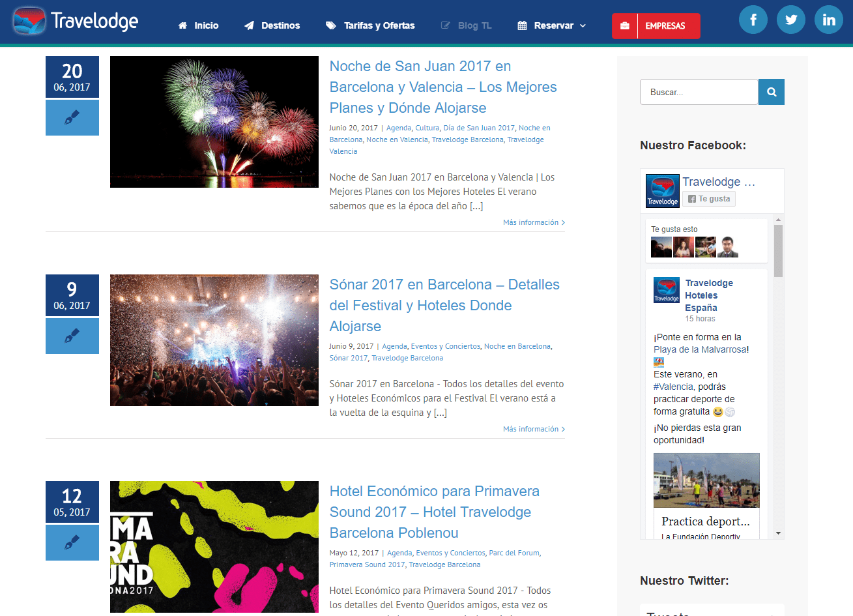The image size is (853, 616).
Task: Open Tarifas y Ofertas menu item
Action: (370, 25)
